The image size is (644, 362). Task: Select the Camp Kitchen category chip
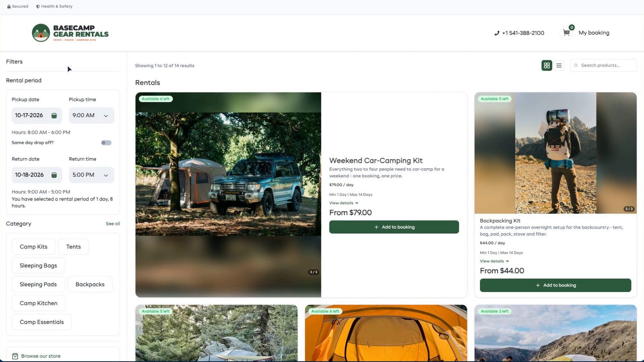point(39,303)
